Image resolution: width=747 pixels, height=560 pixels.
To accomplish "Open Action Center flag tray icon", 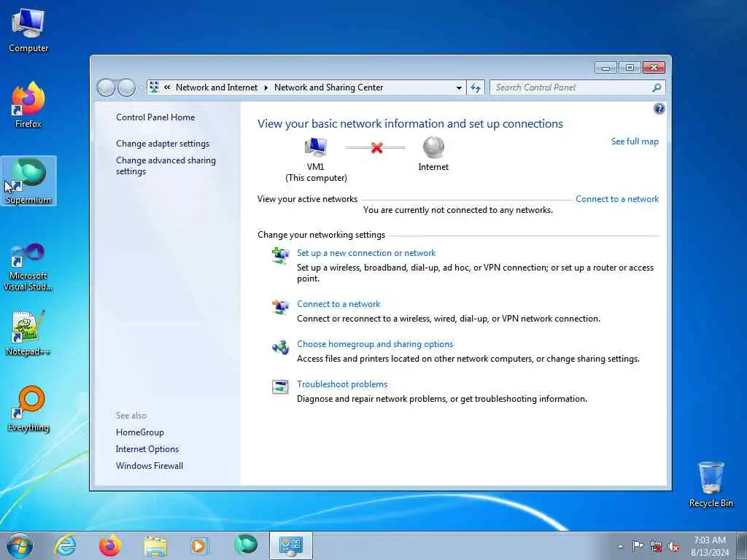I will (638, 546).
